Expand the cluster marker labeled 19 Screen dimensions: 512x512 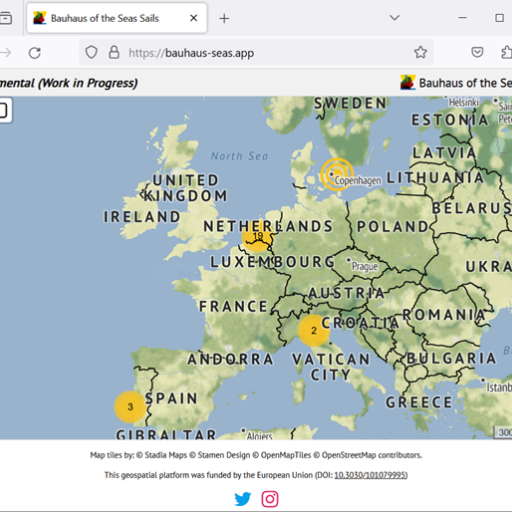[257, 236]
